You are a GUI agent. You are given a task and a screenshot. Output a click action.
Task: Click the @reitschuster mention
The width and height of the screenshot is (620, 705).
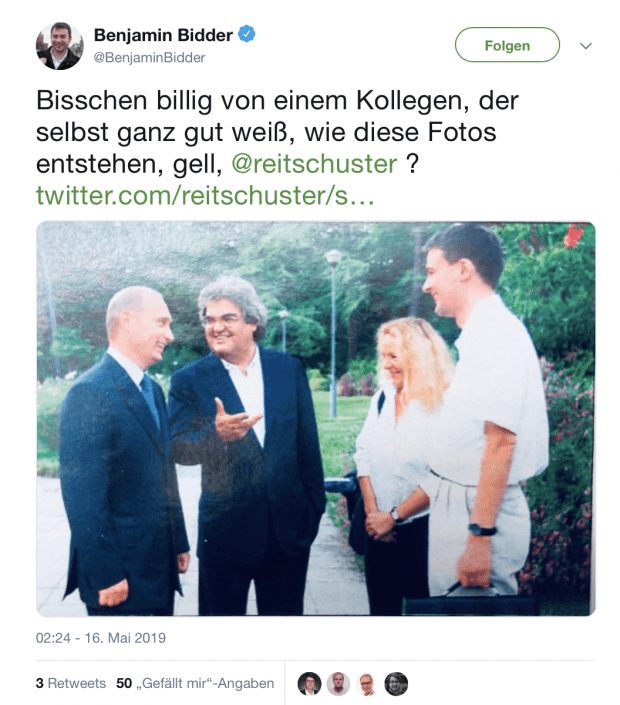pyautogui.click(x=314, y=164)
